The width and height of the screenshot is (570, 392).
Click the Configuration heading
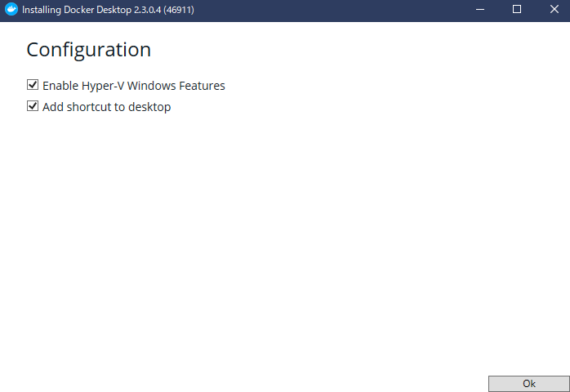[x=89, y=50]
